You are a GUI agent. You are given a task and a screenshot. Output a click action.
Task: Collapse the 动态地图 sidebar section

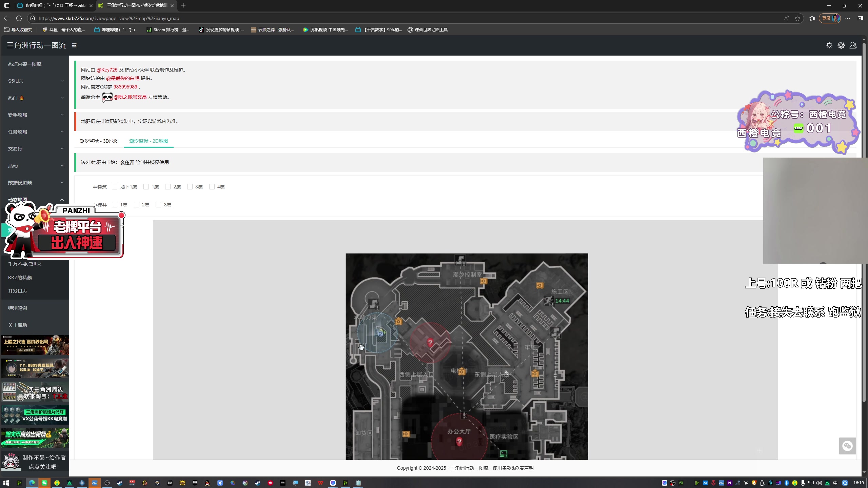point(35,200)
